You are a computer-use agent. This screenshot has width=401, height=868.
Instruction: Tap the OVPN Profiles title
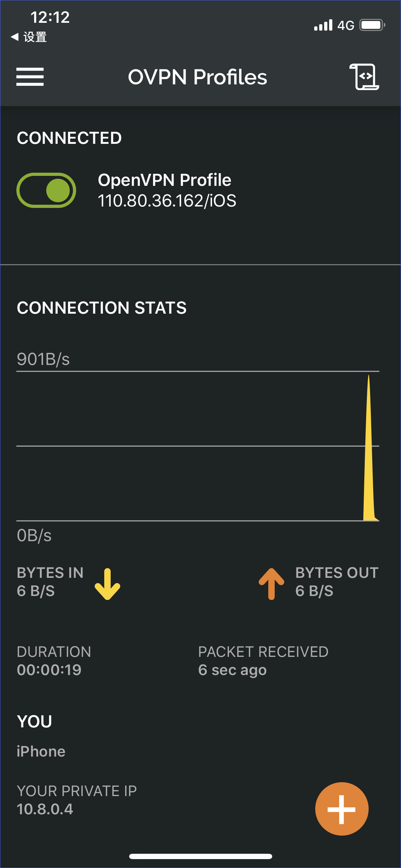[197, 77]
